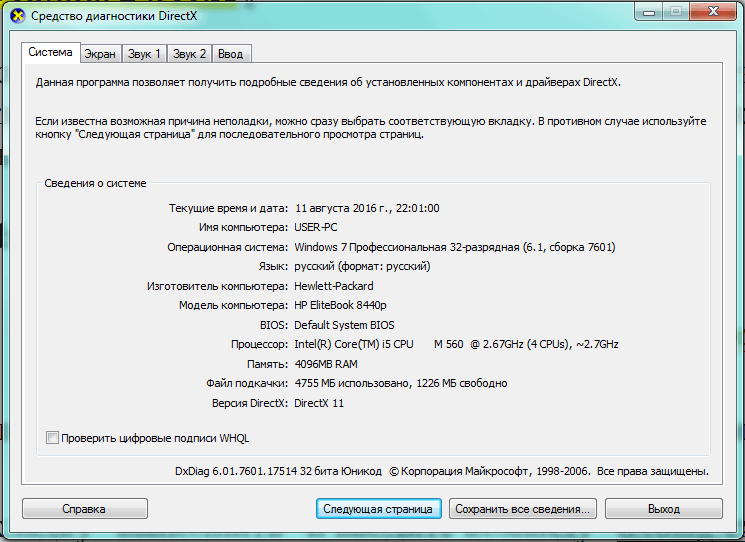Image resolution: width=745 pixels, height=542 pixels.
Task: Click the USER-PC computer name value
Action: click(x=317, y=228)
